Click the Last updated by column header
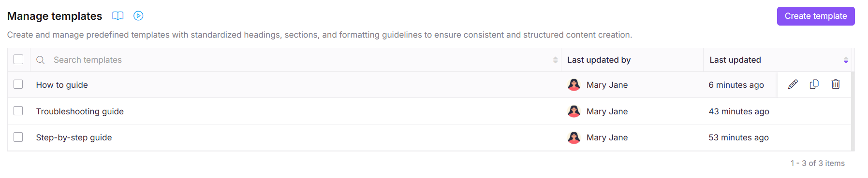 point(599,60)
